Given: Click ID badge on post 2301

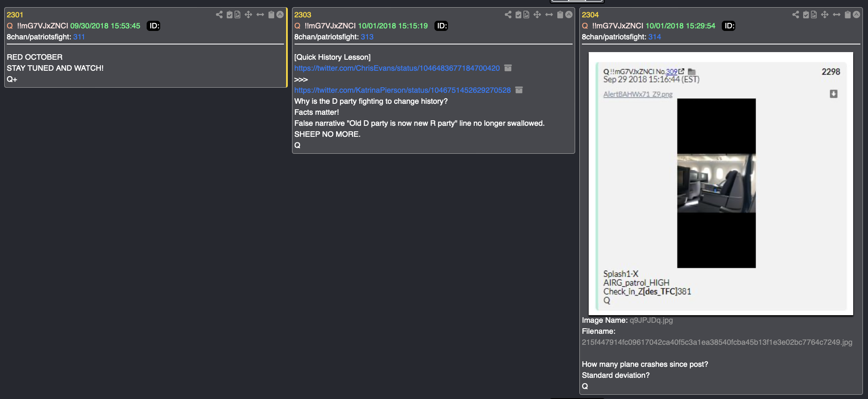Looking at the screenshot, I should click(154, 26).
